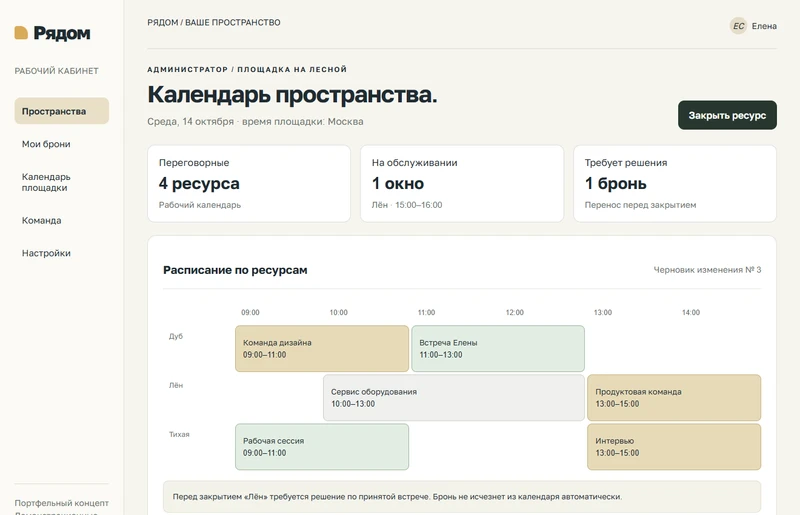Open the Требует решения 1 бронь card

[675, 184]
